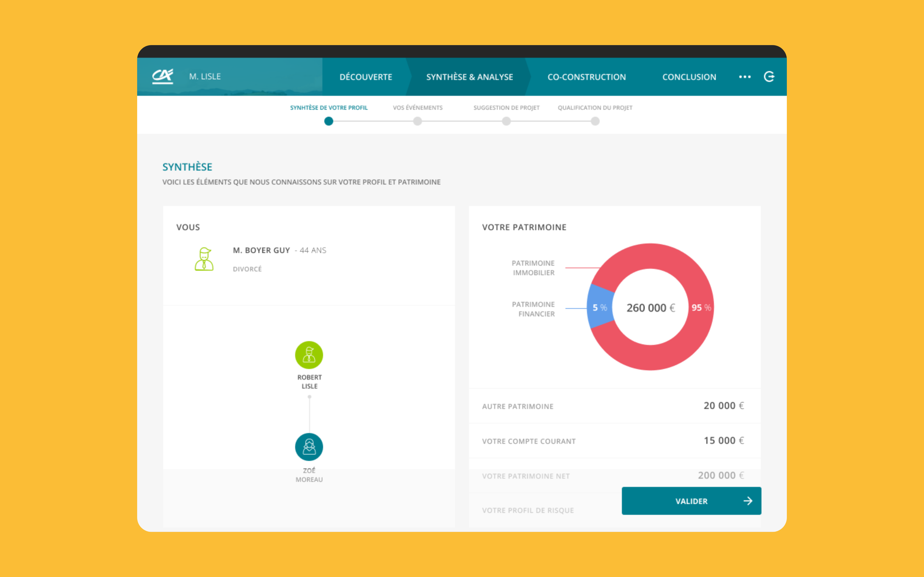This screenshot has width=924, height=577.
Task: Select Zoé Moreau's teal circle icon
Action: 309,446
